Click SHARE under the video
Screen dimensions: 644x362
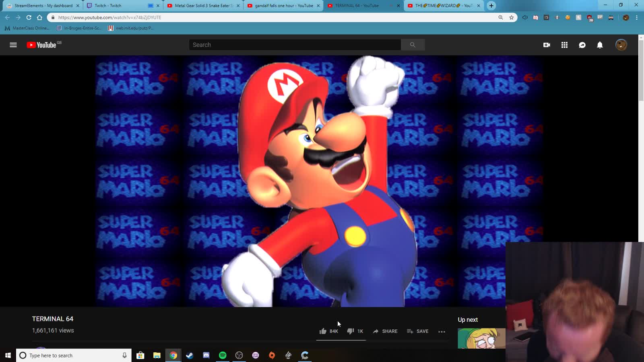(x=385, y=331)
